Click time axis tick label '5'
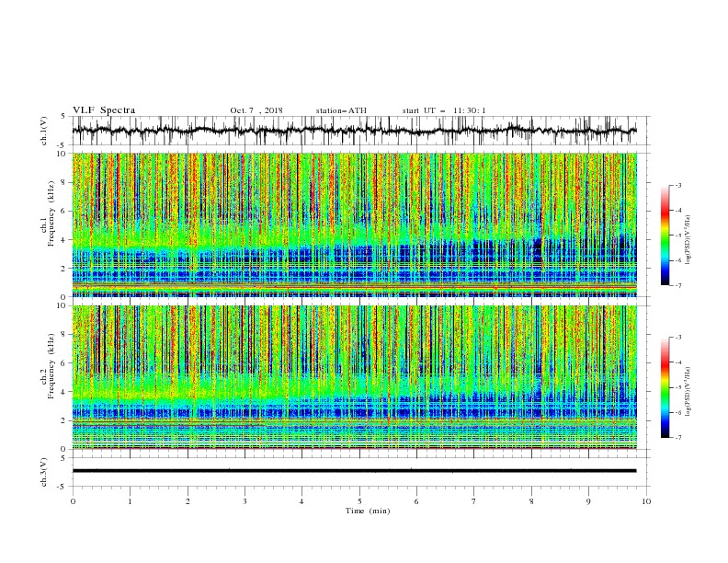Viewport: 728px width, 563px height. 359,501
